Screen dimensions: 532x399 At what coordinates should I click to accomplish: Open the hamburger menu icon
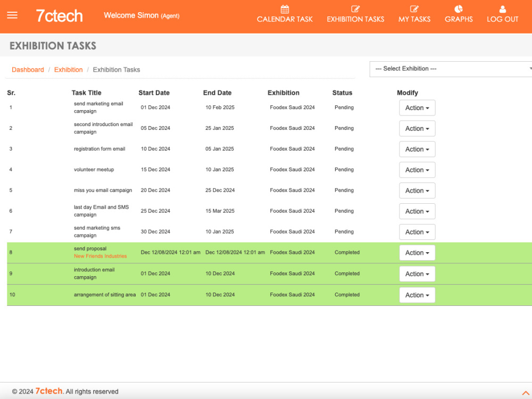click(12, 15)
